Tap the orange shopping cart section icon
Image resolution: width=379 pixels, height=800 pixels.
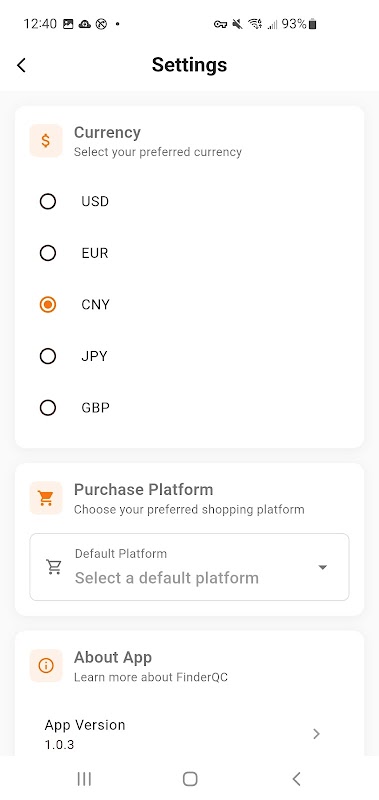pos(46,498)
